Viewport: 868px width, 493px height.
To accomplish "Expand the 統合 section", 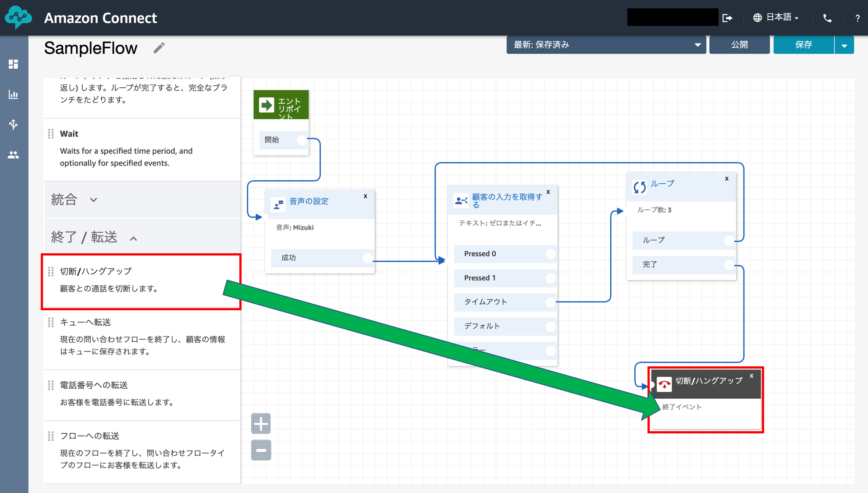I will click(x=142, y=200).
